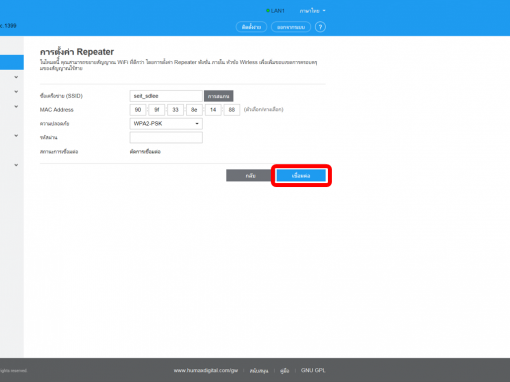Click the gray back button

(x=251, y=176)
